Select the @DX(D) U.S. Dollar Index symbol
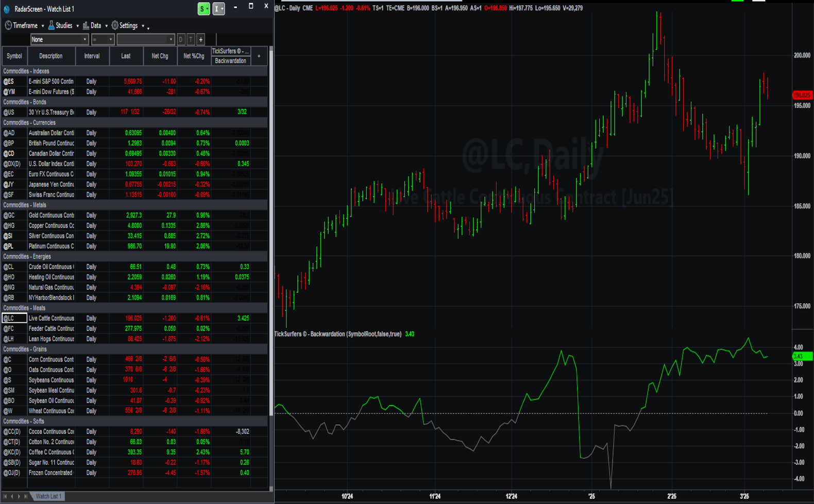 coord(14,164)
